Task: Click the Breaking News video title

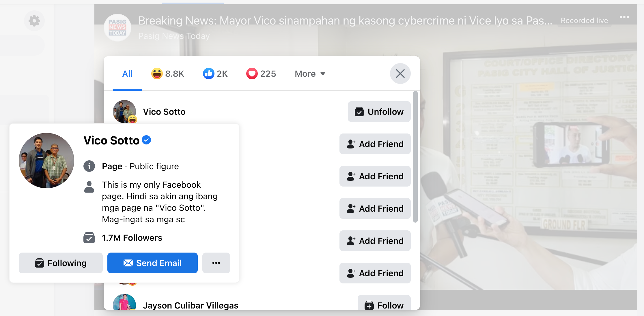Action: pyautogui.click(x=345, y=21)
